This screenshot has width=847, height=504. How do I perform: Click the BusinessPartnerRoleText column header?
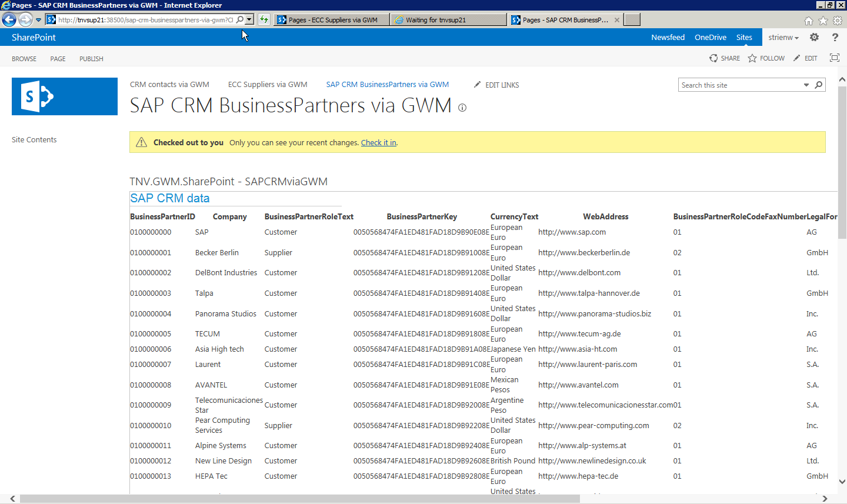point(309,217)
